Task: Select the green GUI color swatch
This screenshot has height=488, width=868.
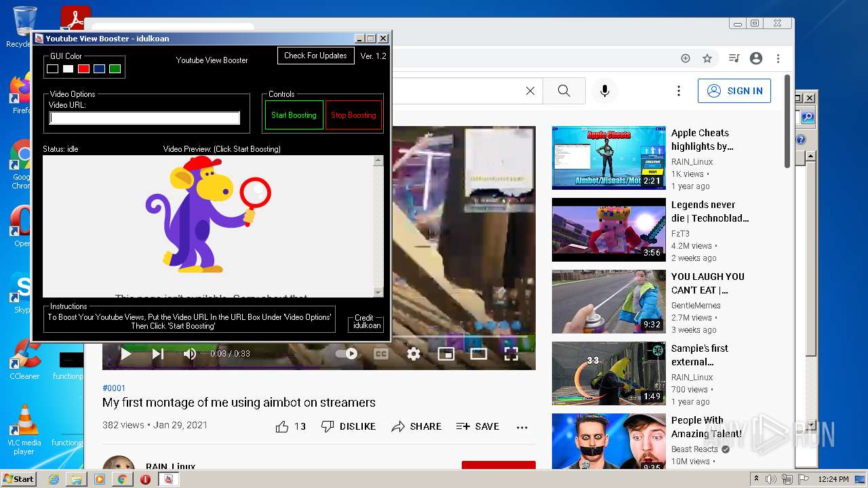Action: (115, 68)
